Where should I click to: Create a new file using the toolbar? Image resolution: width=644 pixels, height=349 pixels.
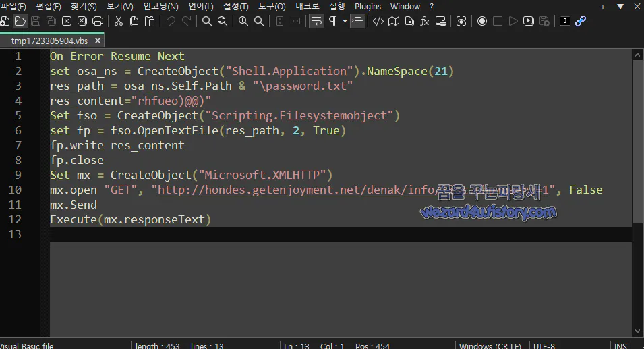[4, 21]
